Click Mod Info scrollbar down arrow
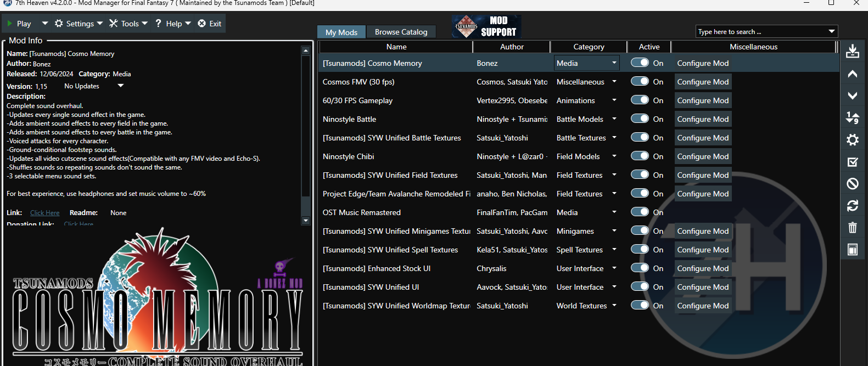 pyautogui.click(x=306, y=221)
